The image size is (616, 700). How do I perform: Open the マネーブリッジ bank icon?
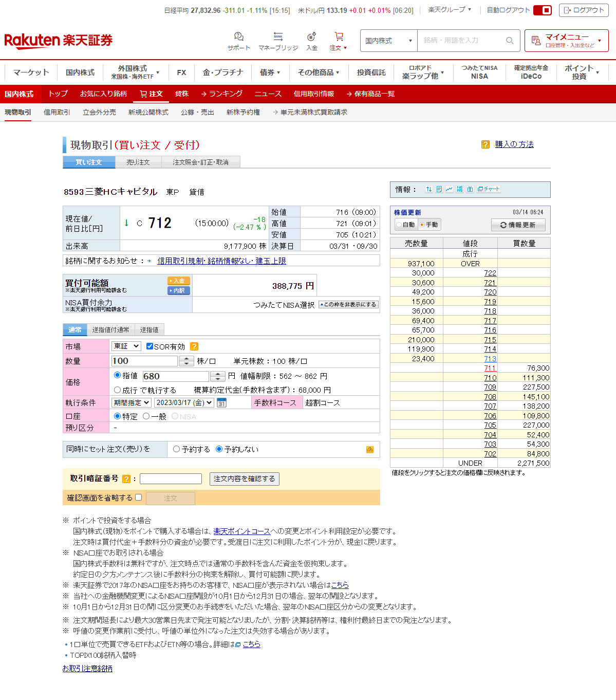(278, 36)
